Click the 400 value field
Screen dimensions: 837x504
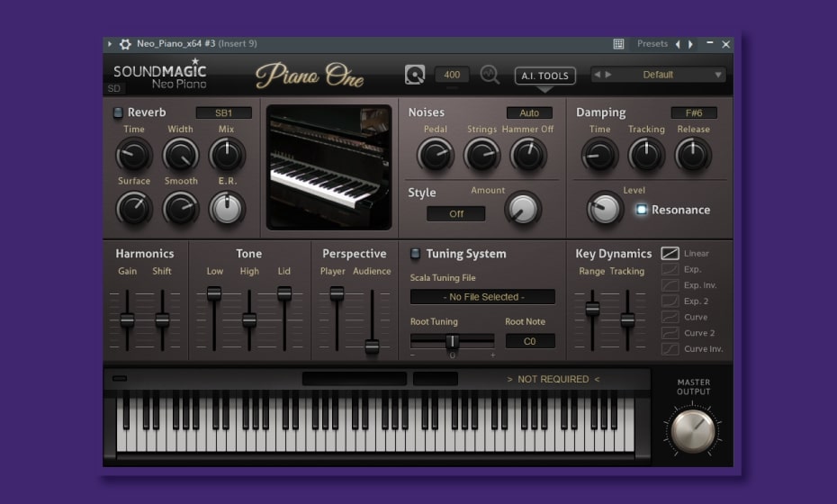452,75
